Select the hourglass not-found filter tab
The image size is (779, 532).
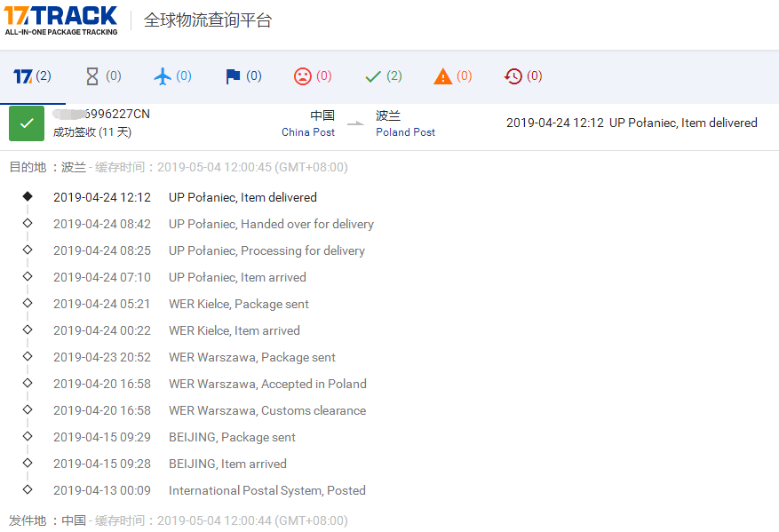(102, 76)
